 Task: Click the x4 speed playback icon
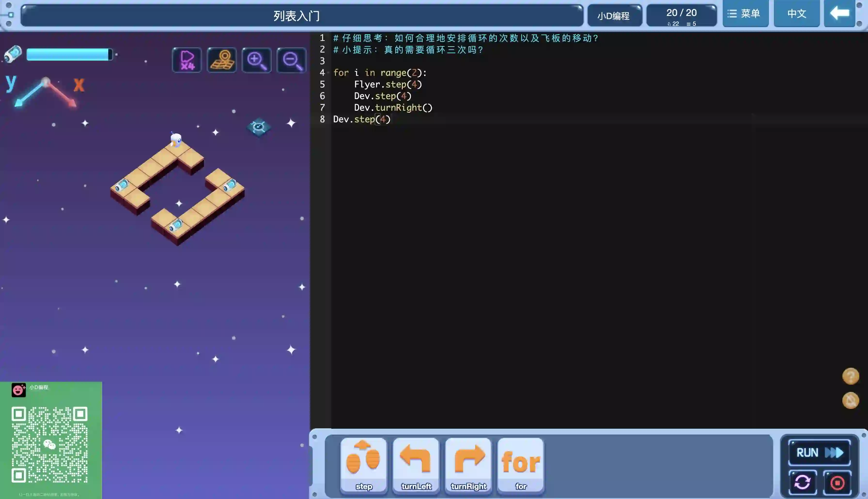coord(187,60)
